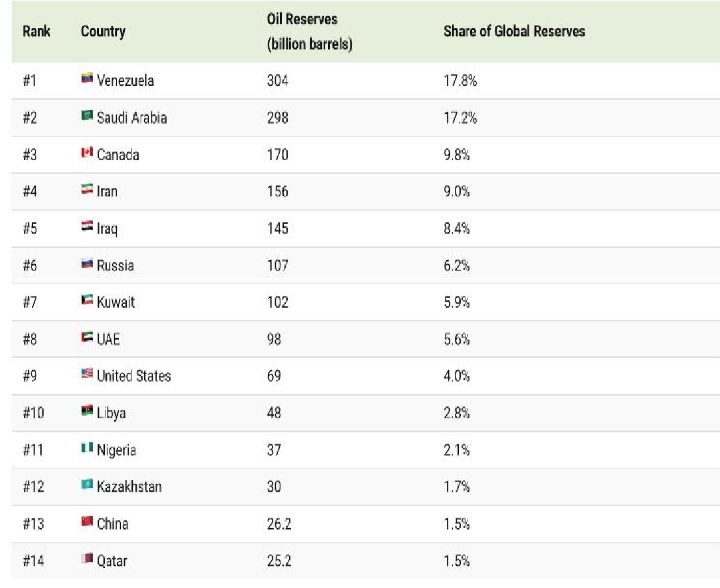Select the Rank column header
Screen dimensions: 720x588
click(36, 31)
